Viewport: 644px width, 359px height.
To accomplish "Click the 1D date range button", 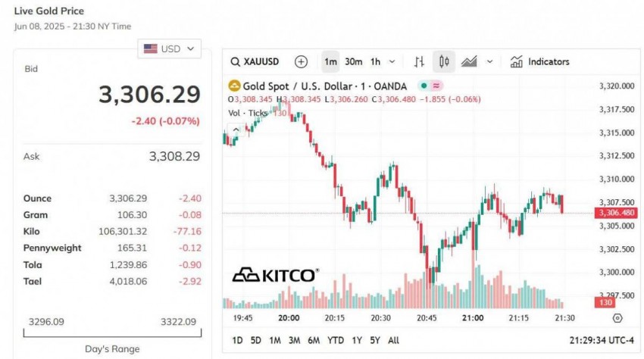I will (237, 340).
